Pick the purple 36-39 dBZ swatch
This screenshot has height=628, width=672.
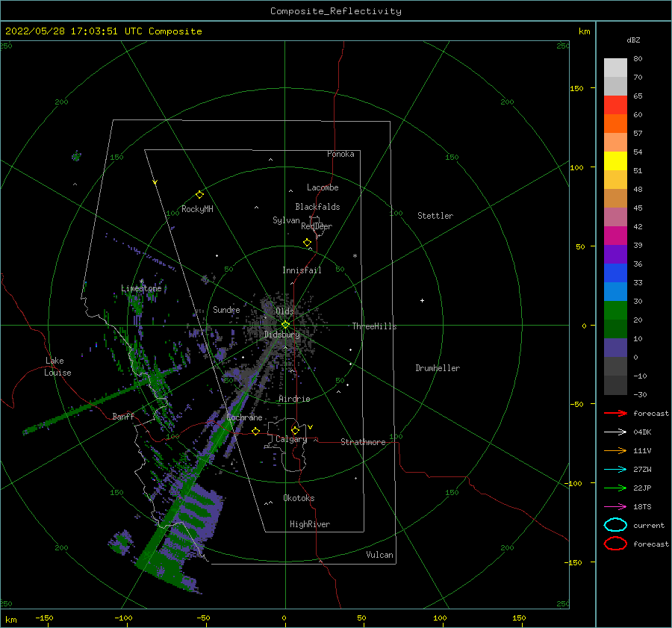click(x=615, y=254)
